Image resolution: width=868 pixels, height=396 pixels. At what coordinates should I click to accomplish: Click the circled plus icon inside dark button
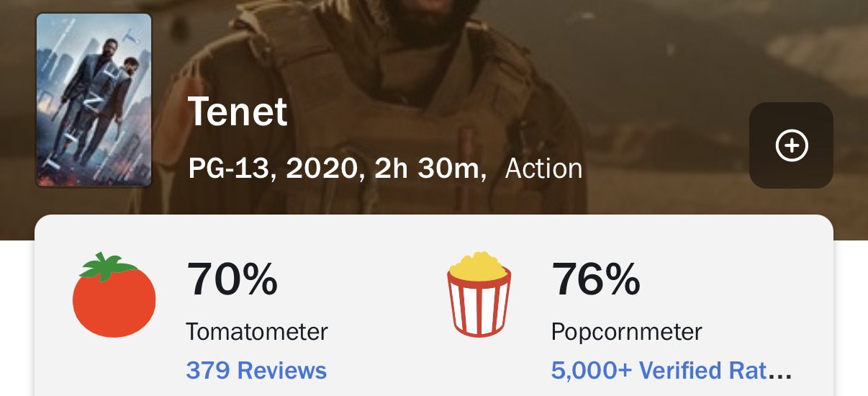[791, 146]
